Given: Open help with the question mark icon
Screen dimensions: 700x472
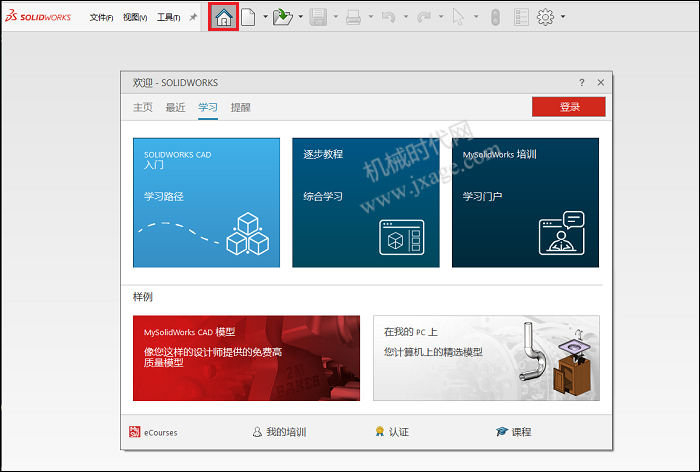Looking at the screenshot, I should pyautogui.click(x=582, y=83).
